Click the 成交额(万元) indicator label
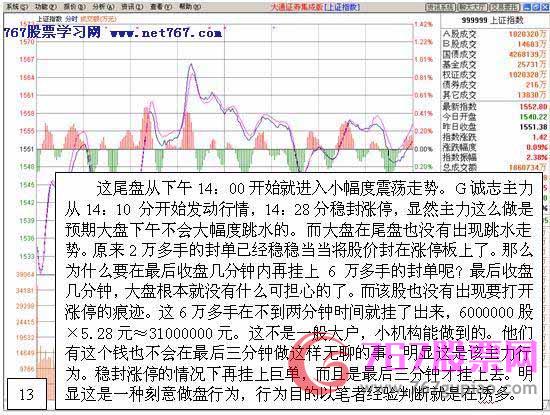The height and width of the screenshot is (415, 550). (x=98, y=19)
